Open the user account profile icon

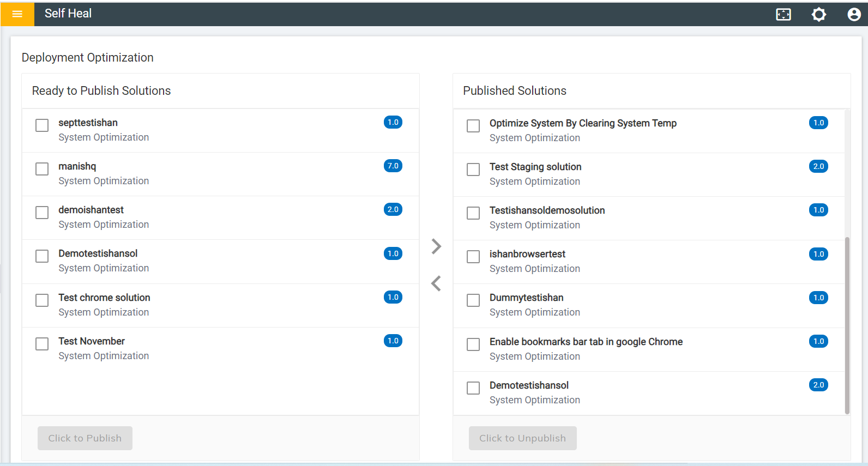click(x=854, y=15)
